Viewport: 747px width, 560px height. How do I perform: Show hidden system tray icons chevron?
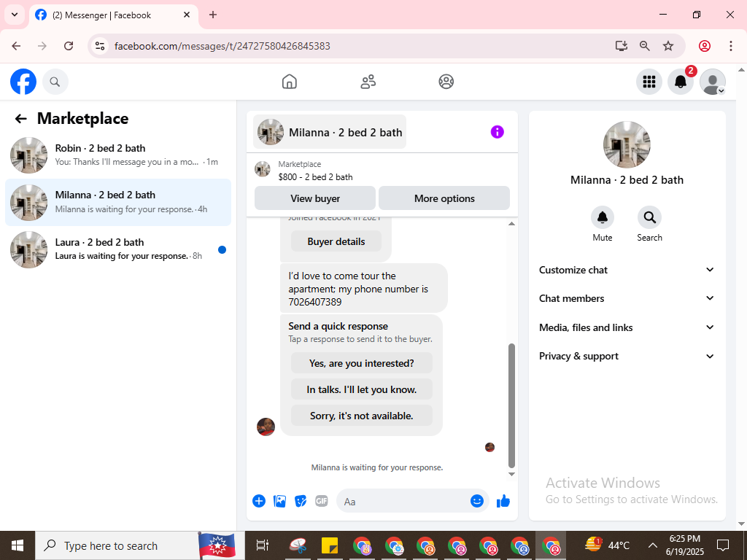653,545
